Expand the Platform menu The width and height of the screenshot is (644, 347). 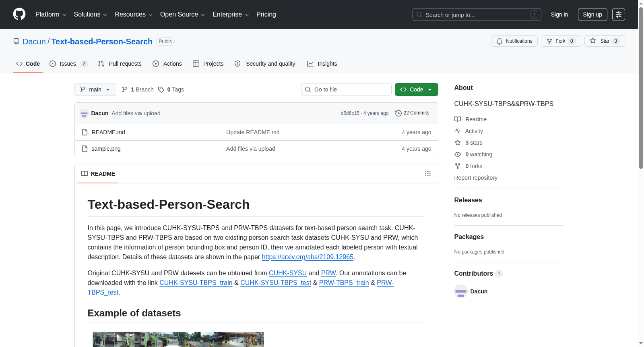coord(51,15)
